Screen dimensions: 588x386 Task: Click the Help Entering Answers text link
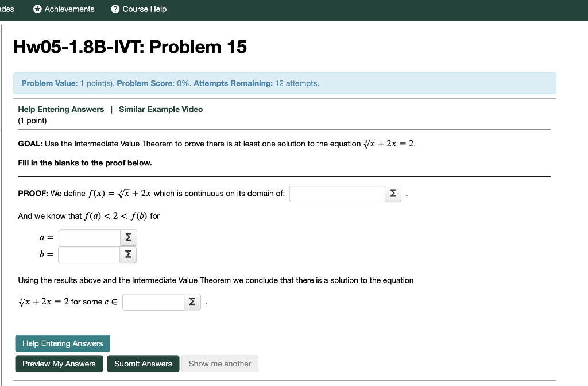(x=61, y=109)
